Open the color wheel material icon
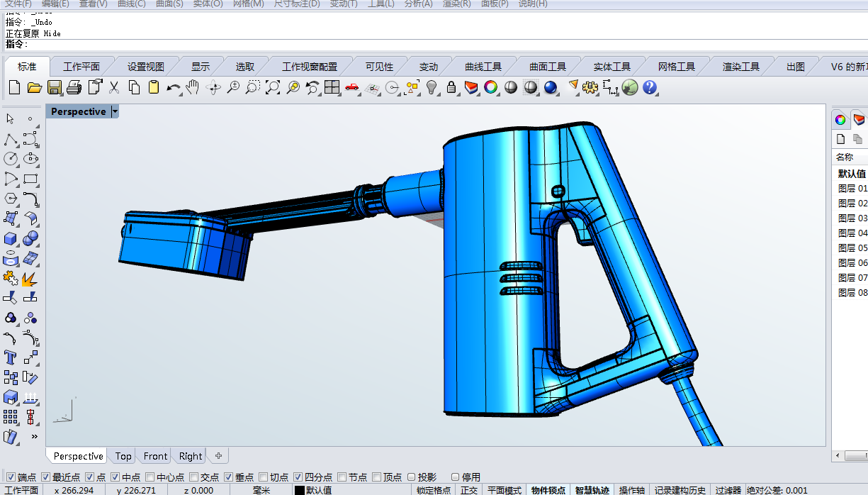This screenshot has width=868, height=495. 490,87
